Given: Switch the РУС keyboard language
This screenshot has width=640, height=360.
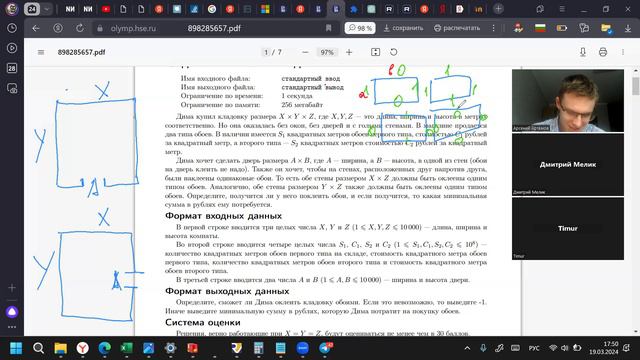Looking at the screenshot, I should (534, 348).
